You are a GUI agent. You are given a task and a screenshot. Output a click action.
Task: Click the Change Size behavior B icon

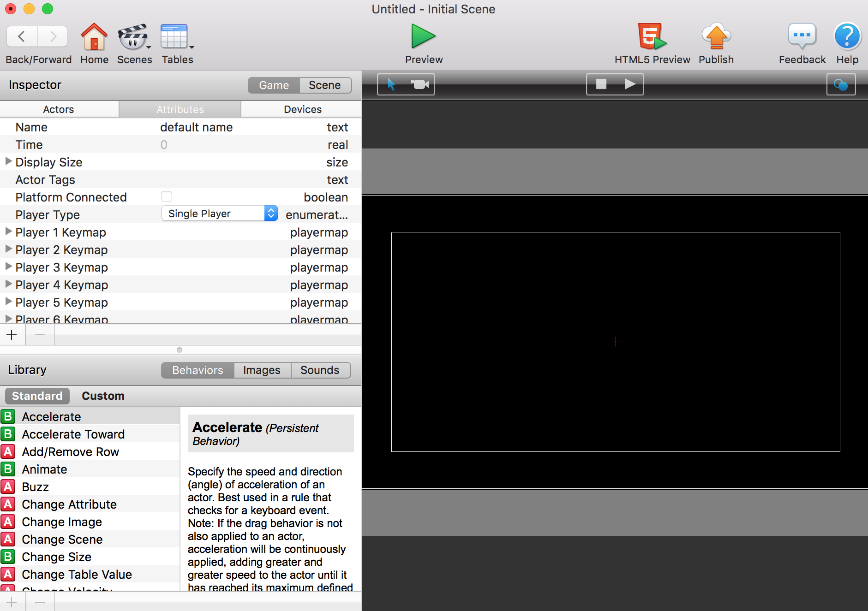[x=8, y=557]
